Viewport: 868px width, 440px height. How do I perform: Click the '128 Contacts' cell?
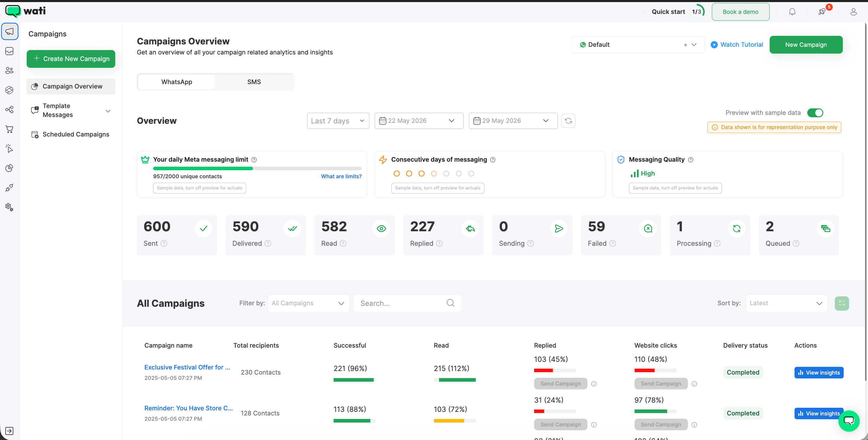click(260, 413)
